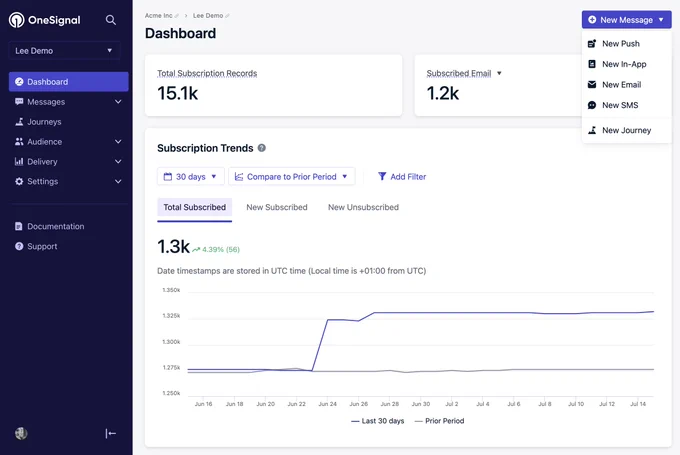Toggle Prior Period legend series

click(x=439, y=421)
